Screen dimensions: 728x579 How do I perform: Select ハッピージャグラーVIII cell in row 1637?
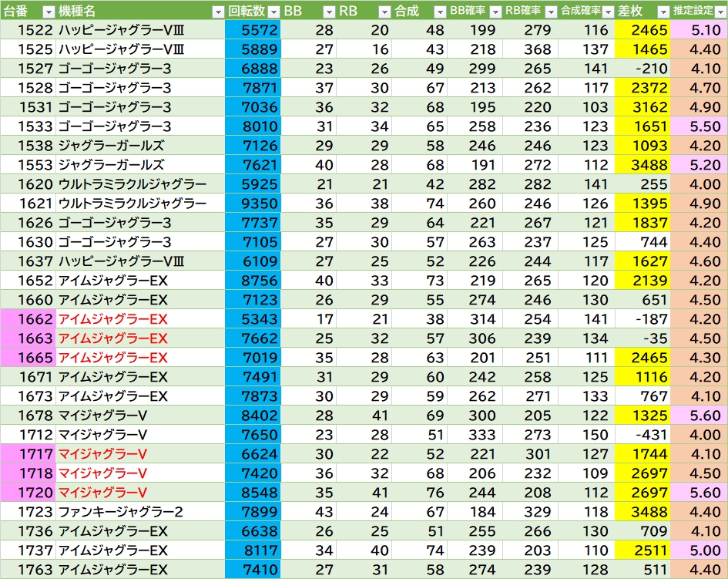click(140, 261)
